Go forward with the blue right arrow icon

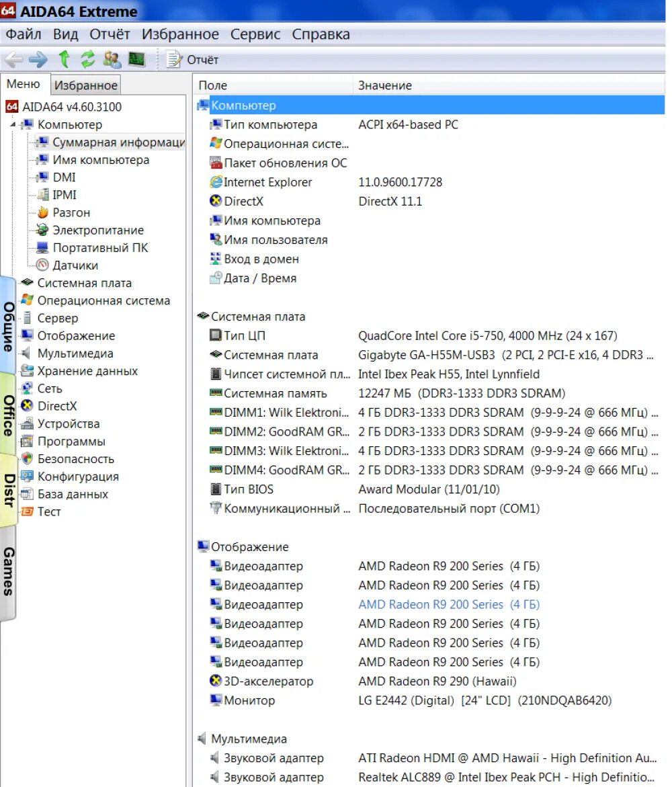pyautogui.click(x=38, y=60)
